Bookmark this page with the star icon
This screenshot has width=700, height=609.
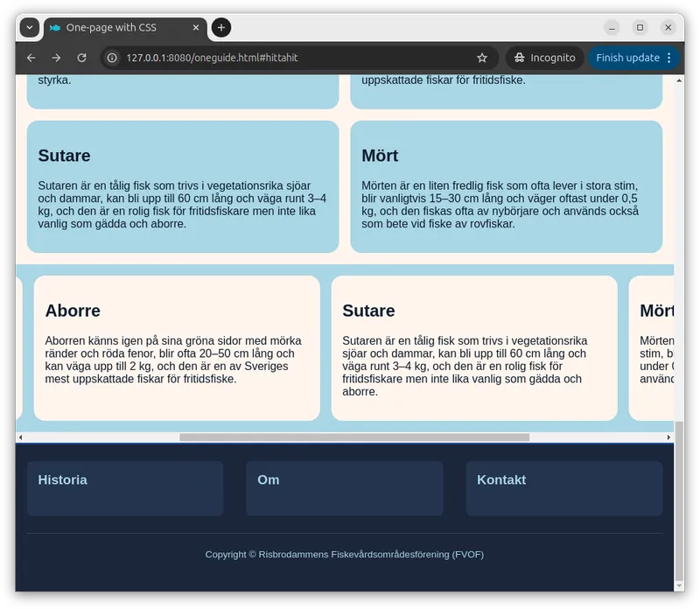(x=482, y=58)
